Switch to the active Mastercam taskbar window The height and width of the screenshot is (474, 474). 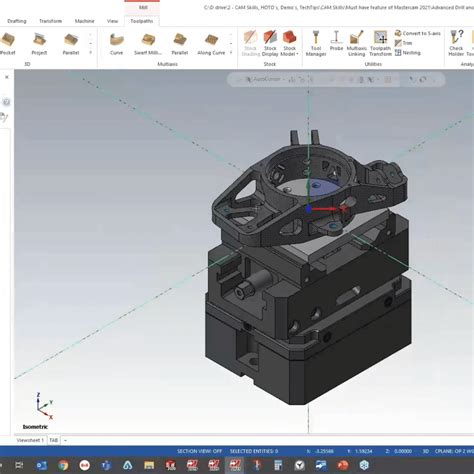[235, 465]
